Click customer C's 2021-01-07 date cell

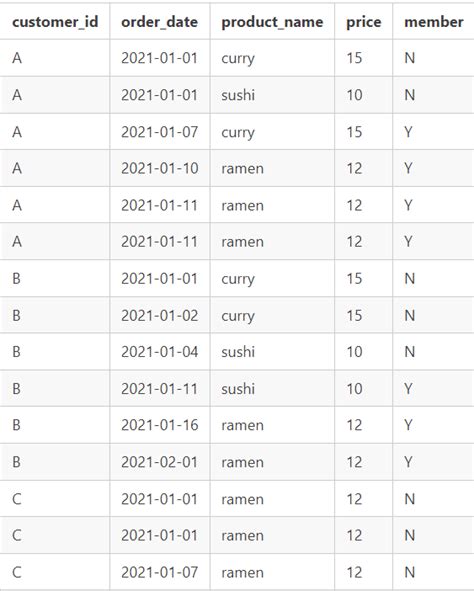pos(159,572)
